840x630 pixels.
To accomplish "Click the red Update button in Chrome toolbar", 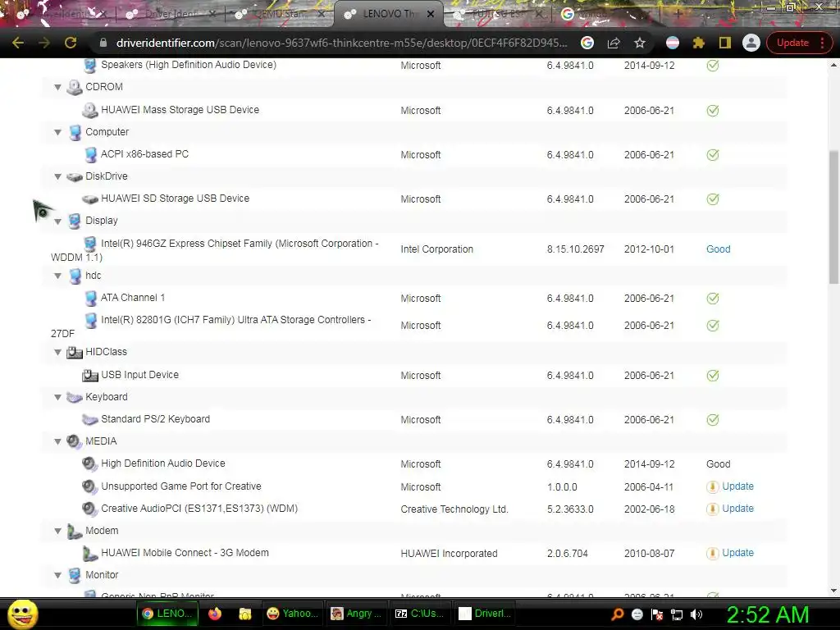I will pyautogui.click(x=797, y=43).
